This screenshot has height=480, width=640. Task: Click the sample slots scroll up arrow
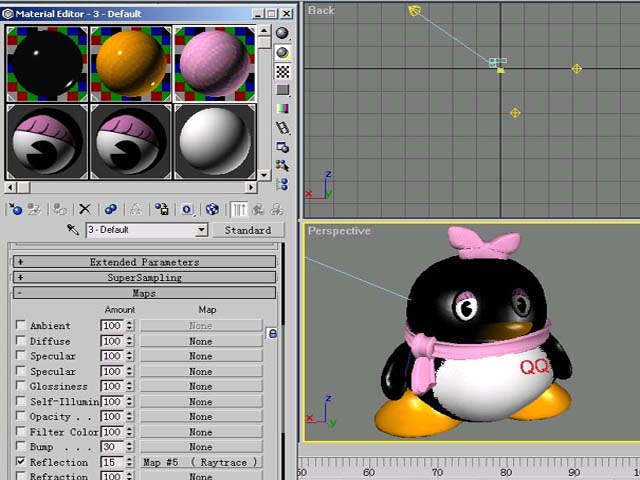[264, 31]
